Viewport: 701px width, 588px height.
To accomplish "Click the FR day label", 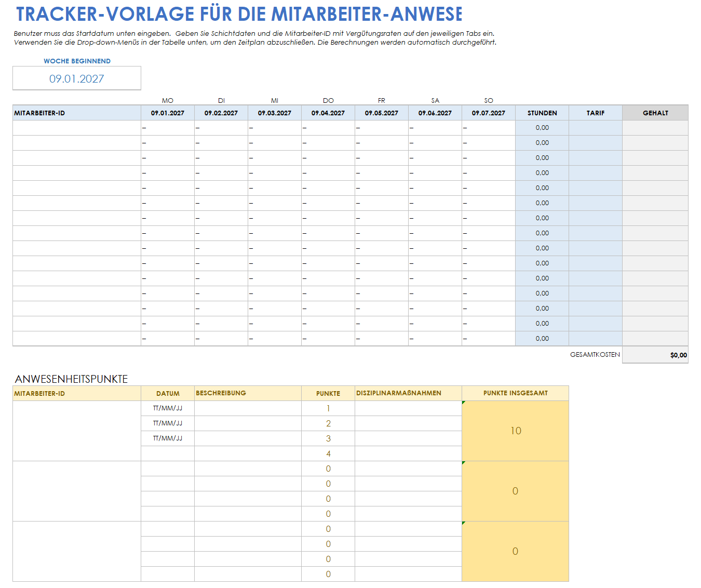I will [382, 100].
